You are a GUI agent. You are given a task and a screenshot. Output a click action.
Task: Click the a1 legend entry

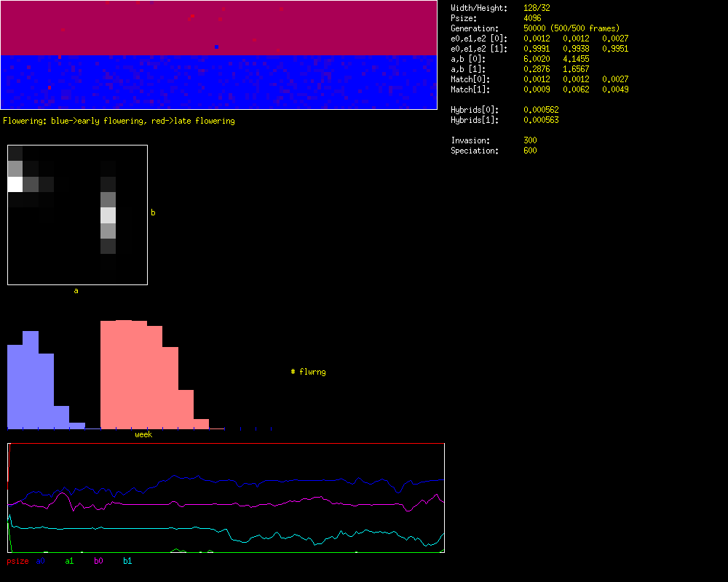(x=69, y=561)
